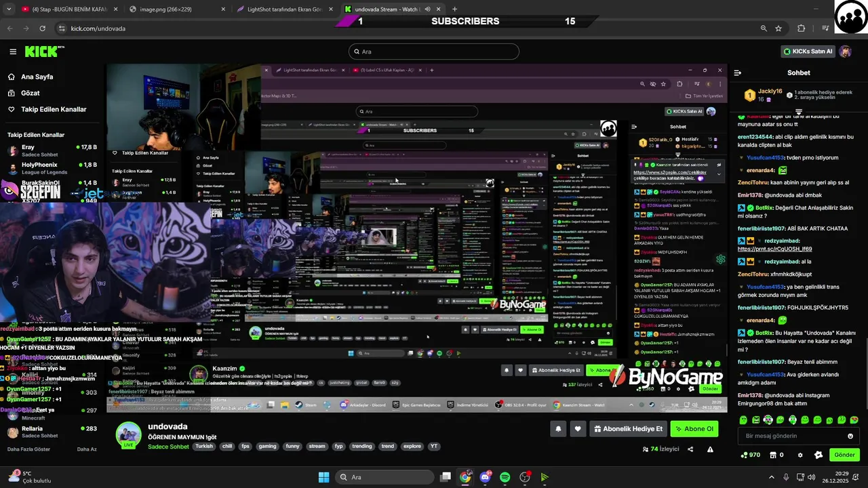Open volume control in system tray
868x488 pixels.
[x=812, y=477]
